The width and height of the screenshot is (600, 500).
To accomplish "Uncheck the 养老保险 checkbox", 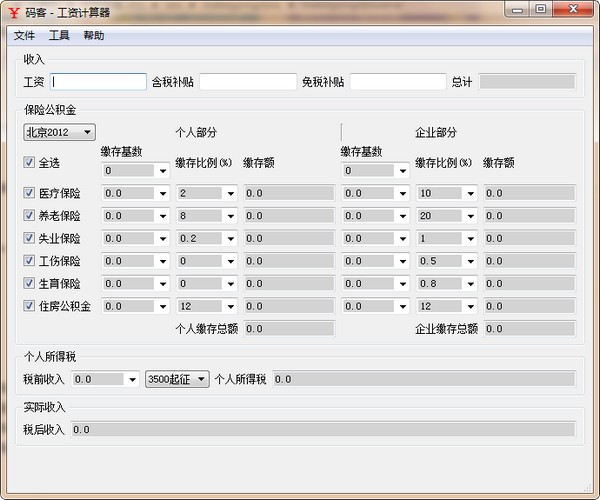I will [x=29, y=216].
